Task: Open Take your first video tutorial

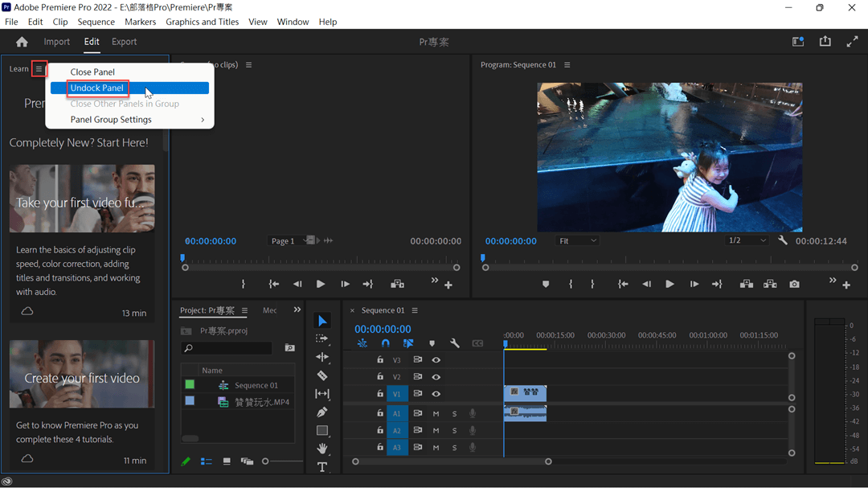Action: coord(82,199)
